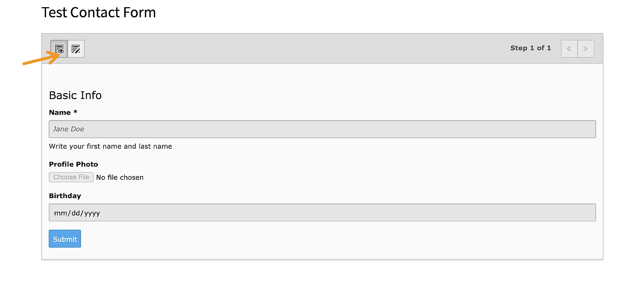Click the next step double-chevron icon
The width and height of the screenshot is (644, 301).
click(x=586, y=48)
